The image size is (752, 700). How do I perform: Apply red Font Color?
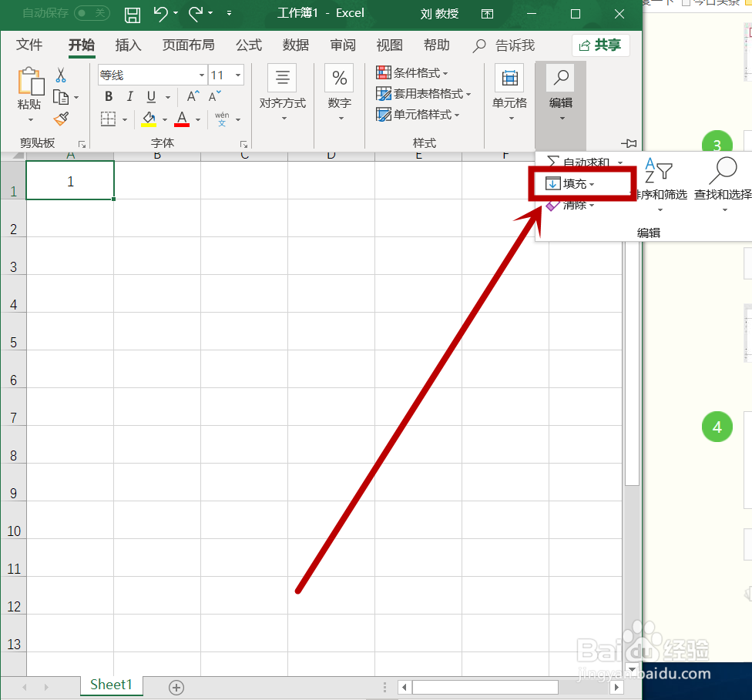tap(182, 119)
